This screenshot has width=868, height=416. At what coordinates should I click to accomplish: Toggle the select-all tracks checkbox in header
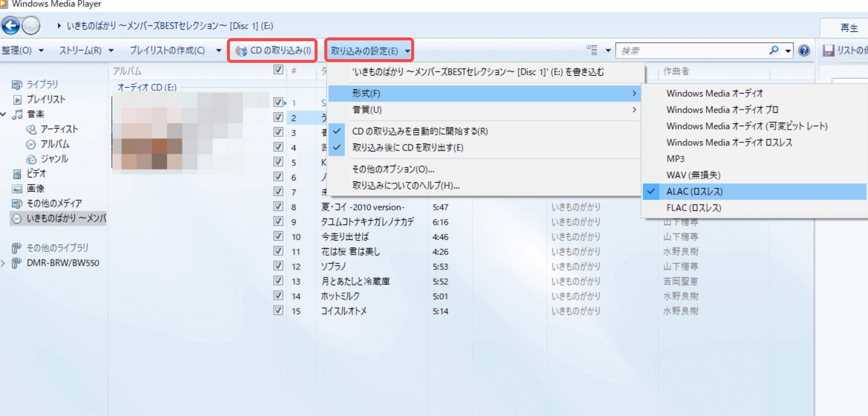click(278, 70)
